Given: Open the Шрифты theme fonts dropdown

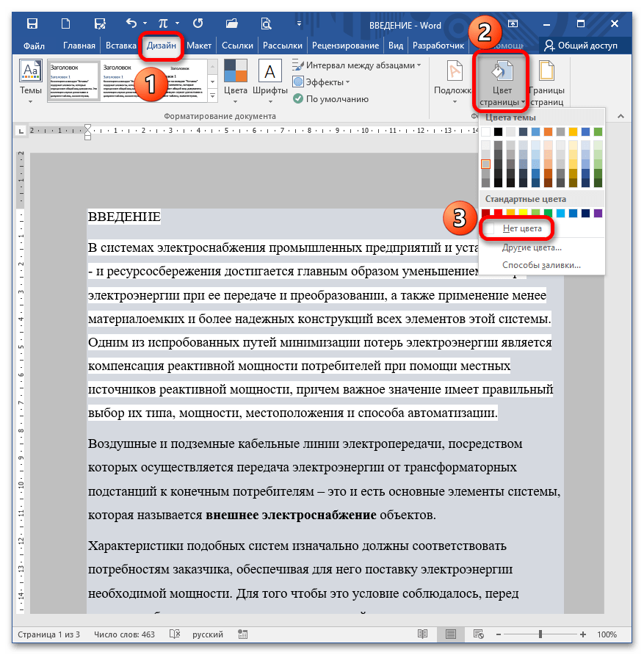Looking at the screenshot, I should (x=269, y=82).
